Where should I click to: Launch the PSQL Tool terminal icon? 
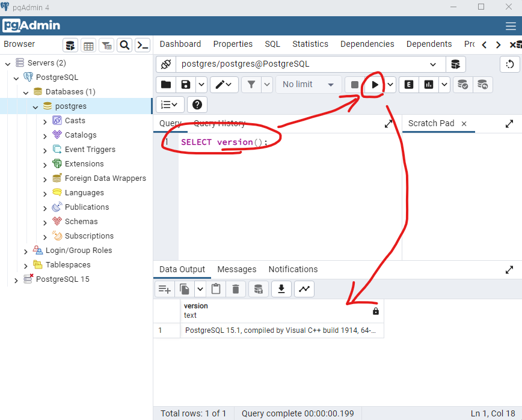click(143, 45)
